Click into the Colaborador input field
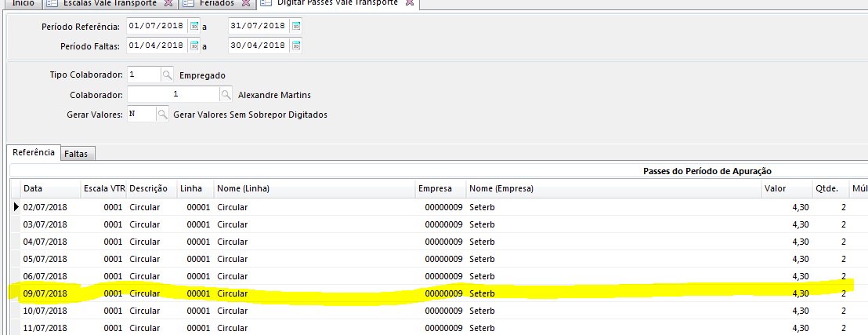Viewport: 868px width, 335px height. [172, 95]
